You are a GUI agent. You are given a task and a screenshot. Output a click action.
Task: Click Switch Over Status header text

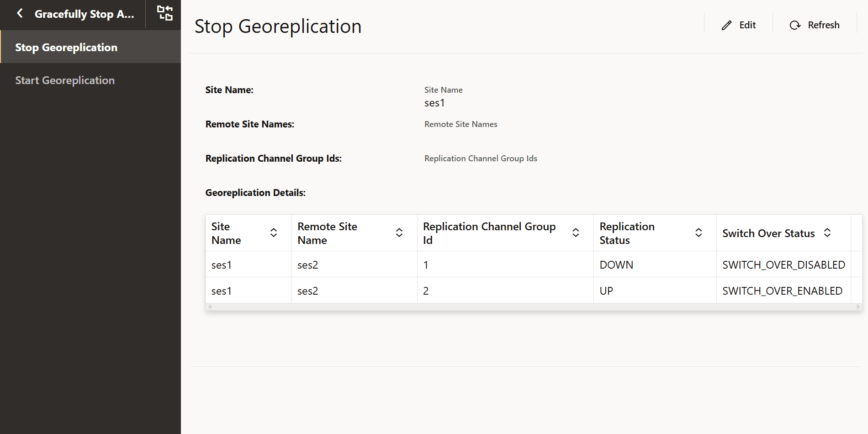tap(768, 233)
